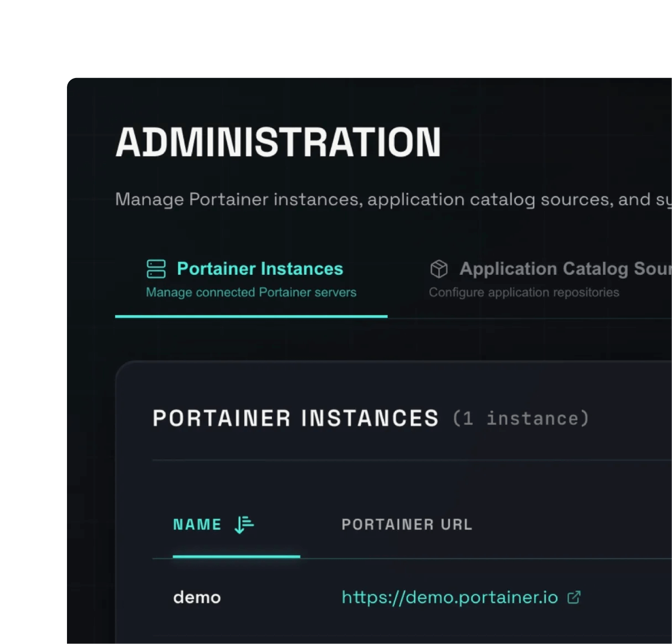The width and height of the screenshot is (672, 644).
Task: Click the server stack icon
Action: 156,269
